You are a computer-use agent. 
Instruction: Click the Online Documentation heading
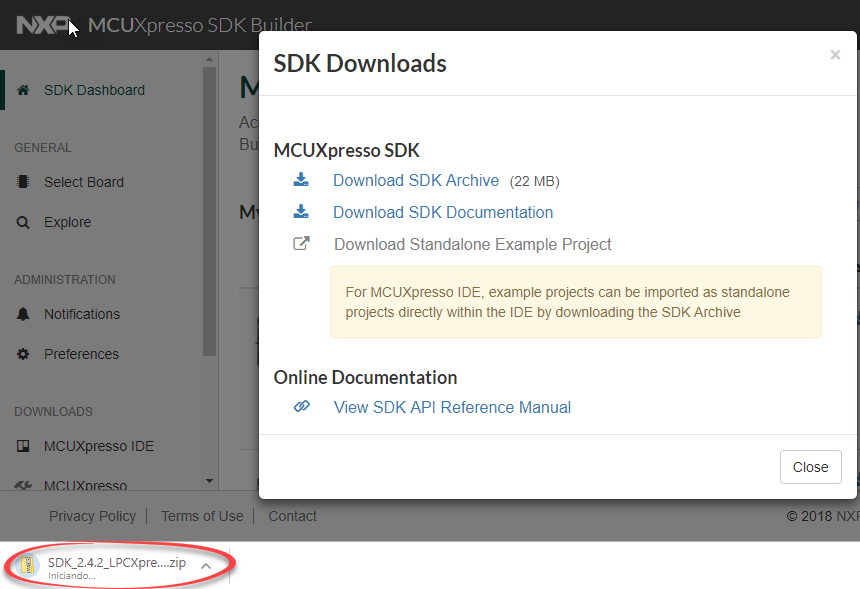point(365,377)
